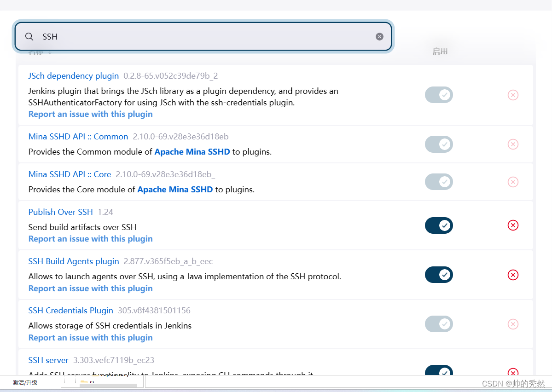Select version text 305.v8f4381501156

(154, 311)
